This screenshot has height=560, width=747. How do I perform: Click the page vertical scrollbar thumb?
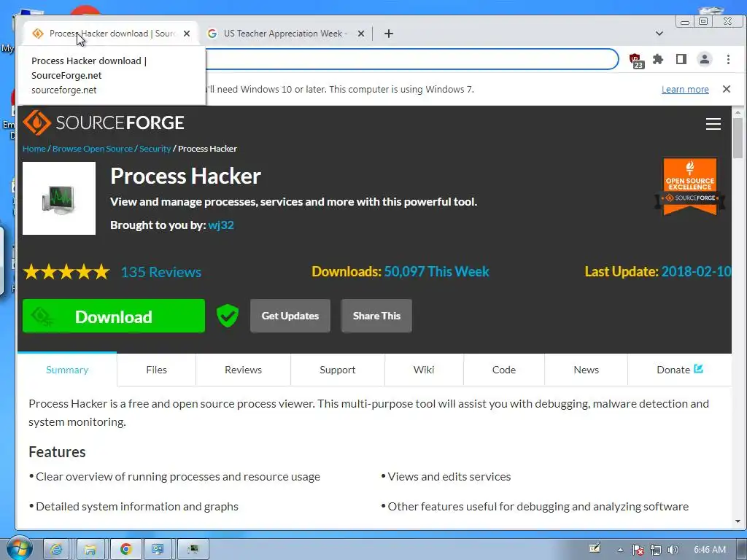pos(738,138)
